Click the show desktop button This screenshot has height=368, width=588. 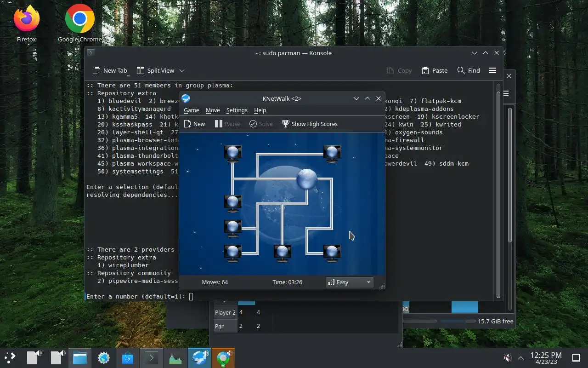point(576,357)
